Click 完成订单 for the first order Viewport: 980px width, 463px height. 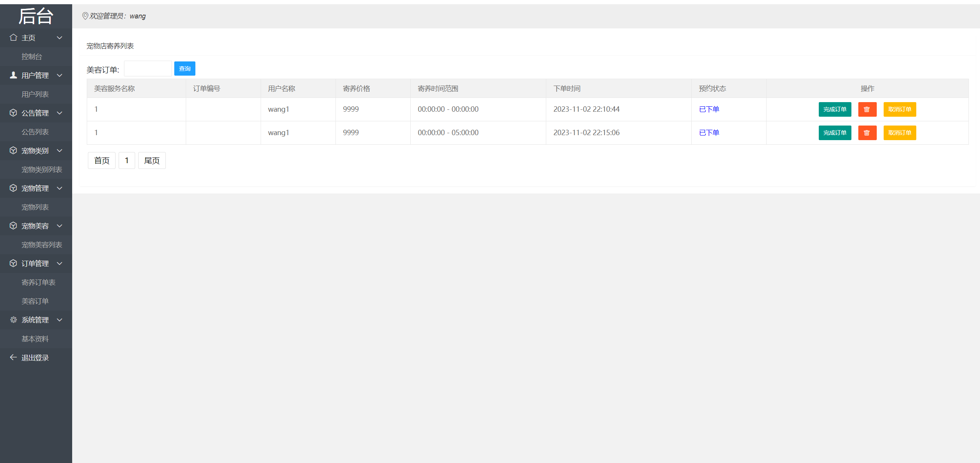835,109
